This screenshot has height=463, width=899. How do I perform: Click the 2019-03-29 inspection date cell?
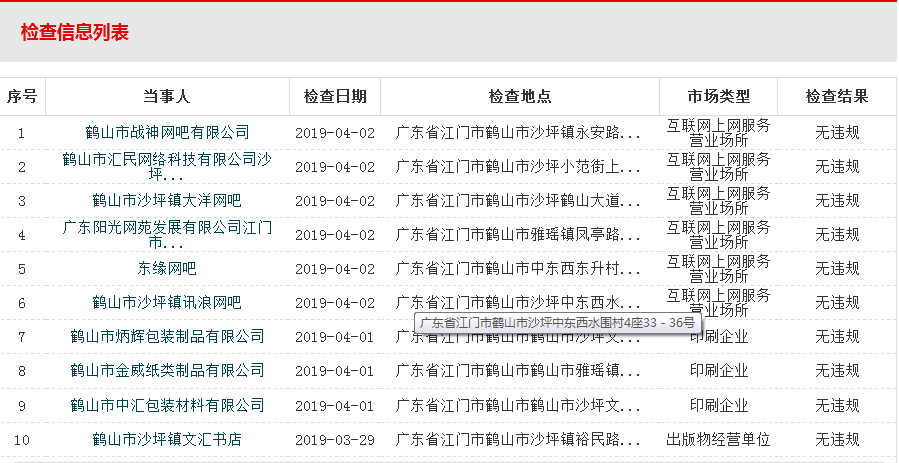[x=335, y=439]
